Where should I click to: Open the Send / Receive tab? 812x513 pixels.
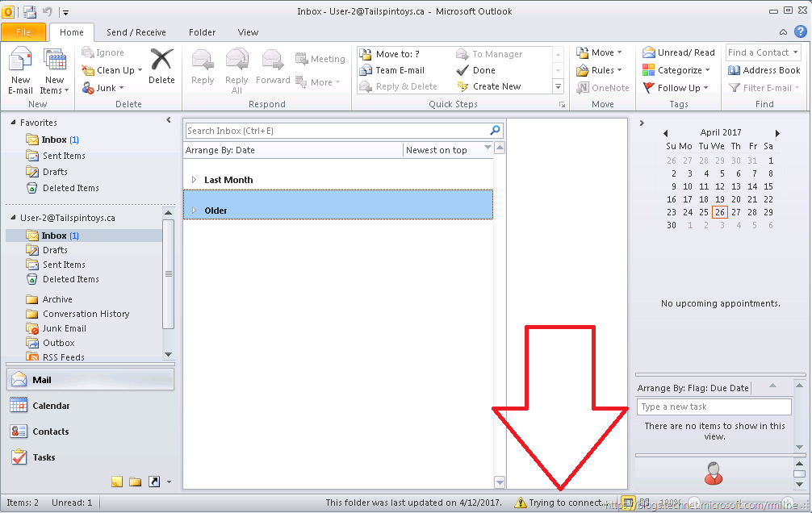coord(136,32)
